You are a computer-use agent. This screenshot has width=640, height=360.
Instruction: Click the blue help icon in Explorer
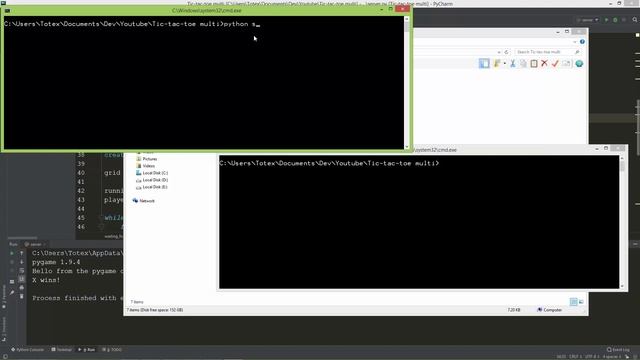582,42
